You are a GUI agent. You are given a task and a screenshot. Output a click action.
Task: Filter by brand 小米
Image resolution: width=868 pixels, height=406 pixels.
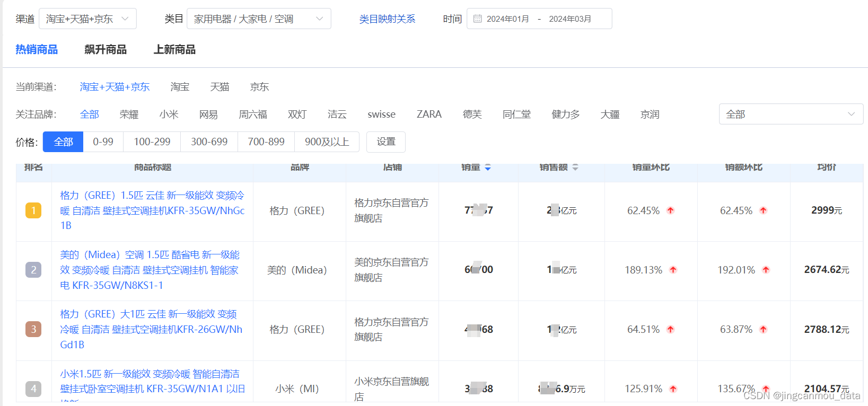coord(169,114)
